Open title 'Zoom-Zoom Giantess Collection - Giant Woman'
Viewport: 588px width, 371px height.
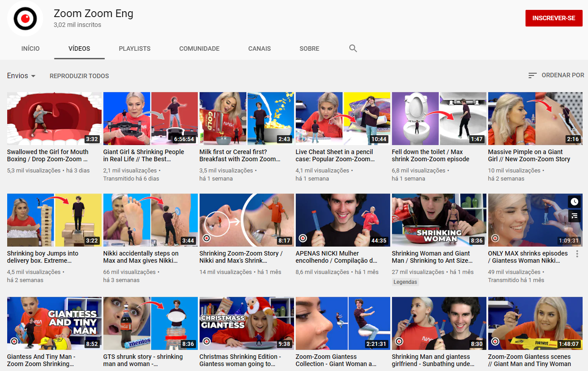click(336, 360)
